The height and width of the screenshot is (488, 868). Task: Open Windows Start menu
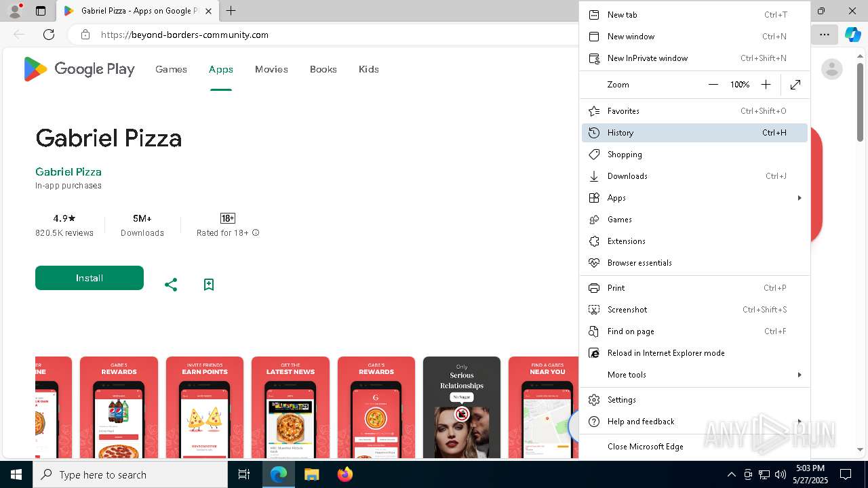(16, 474)
